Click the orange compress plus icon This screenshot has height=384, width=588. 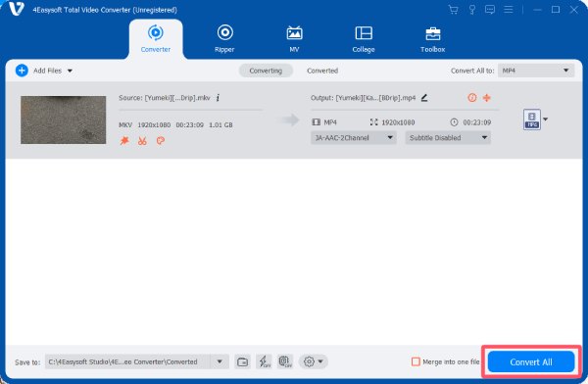coord(487,98)
